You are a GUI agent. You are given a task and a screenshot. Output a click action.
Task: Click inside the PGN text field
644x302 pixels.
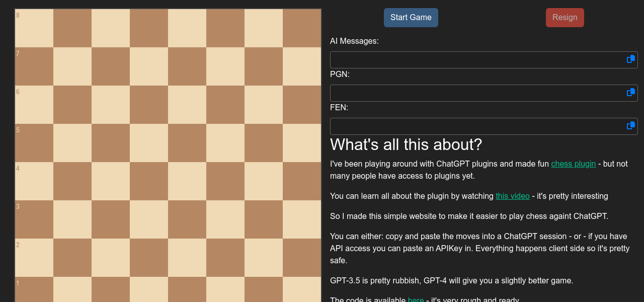coord(475,93)
